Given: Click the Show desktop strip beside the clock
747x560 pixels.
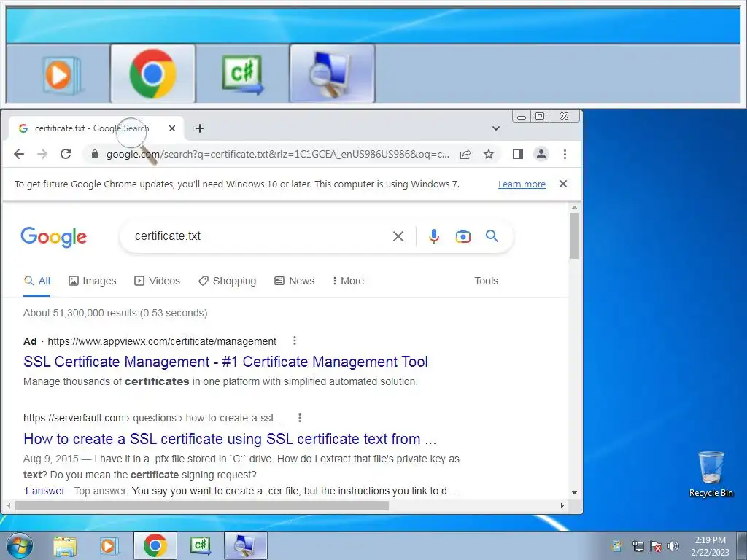Looking at the screenshot, I should point(741,545).
